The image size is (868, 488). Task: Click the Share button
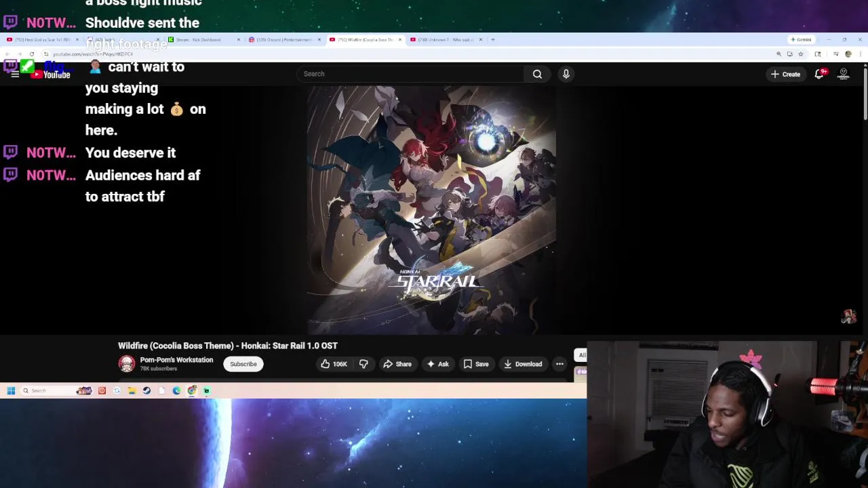(397, 364)
